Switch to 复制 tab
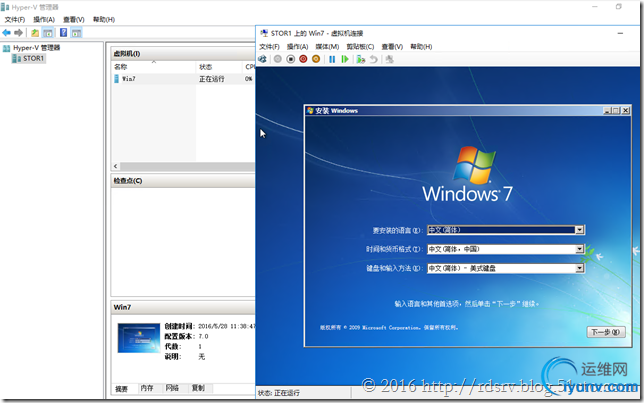 [x=198, y=388]
